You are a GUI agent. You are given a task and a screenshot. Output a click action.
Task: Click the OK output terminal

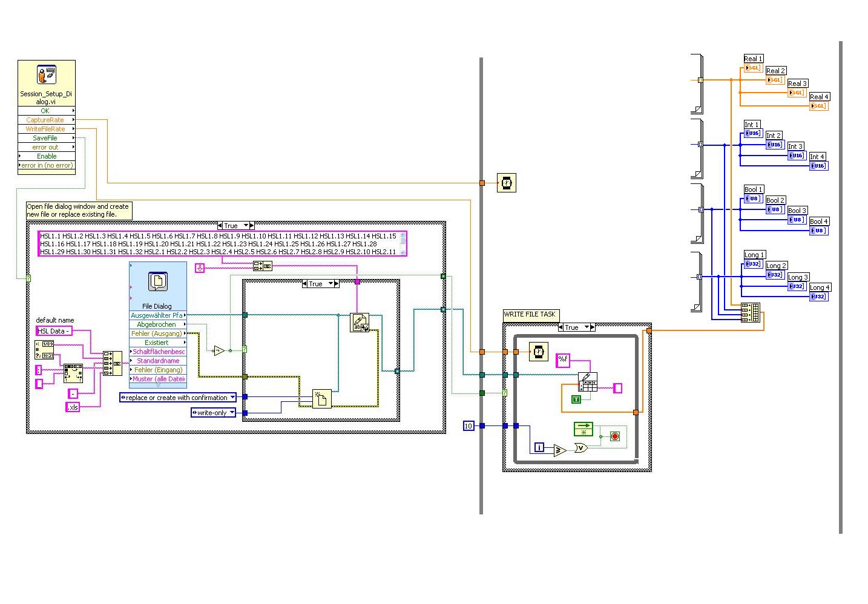(x=47, y=111)
